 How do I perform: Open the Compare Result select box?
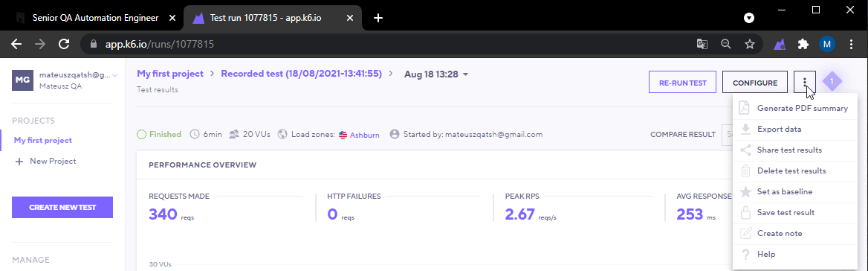pyautogui.click(x=727, y=134)
